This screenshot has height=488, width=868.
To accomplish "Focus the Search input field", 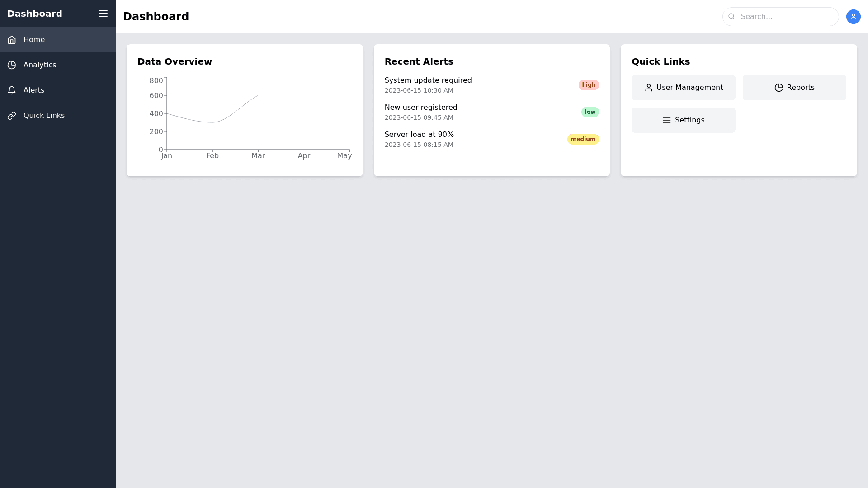I will (787, 17).
